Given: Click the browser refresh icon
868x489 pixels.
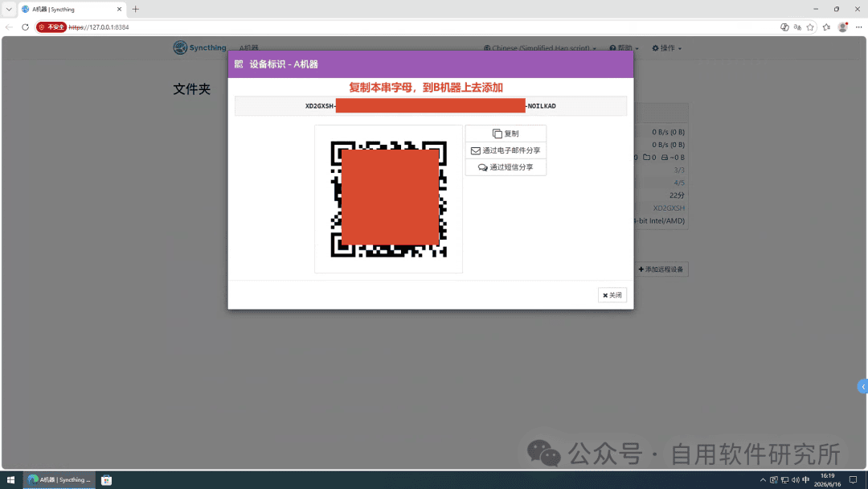Looking at the screenshot, I should [x=25, y=27].
